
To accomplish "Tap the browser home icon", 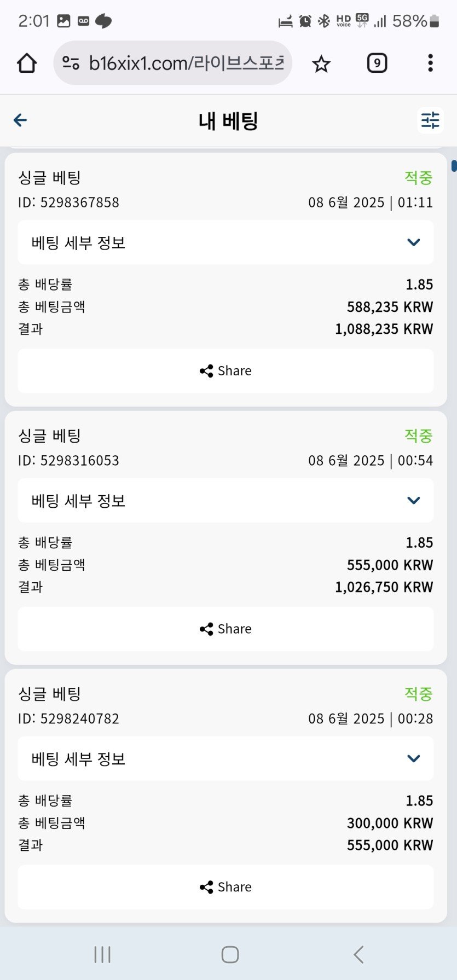I will pos(27,63).
